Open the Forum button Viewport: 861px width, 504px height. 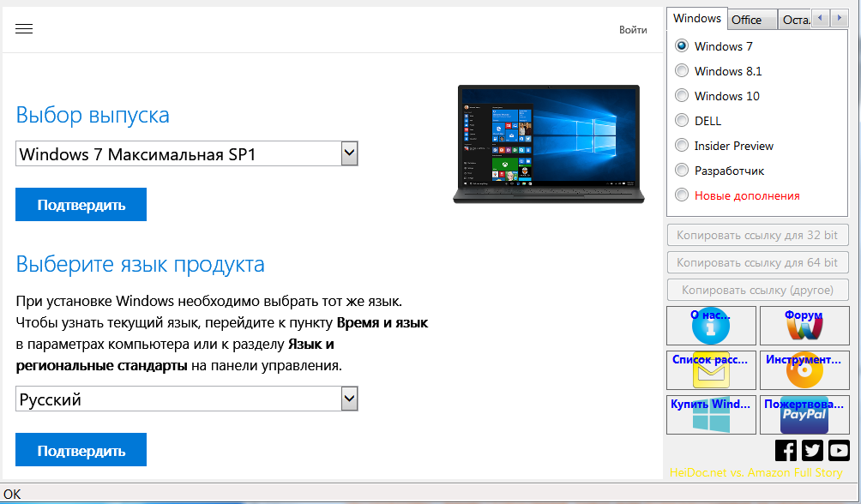804,326
